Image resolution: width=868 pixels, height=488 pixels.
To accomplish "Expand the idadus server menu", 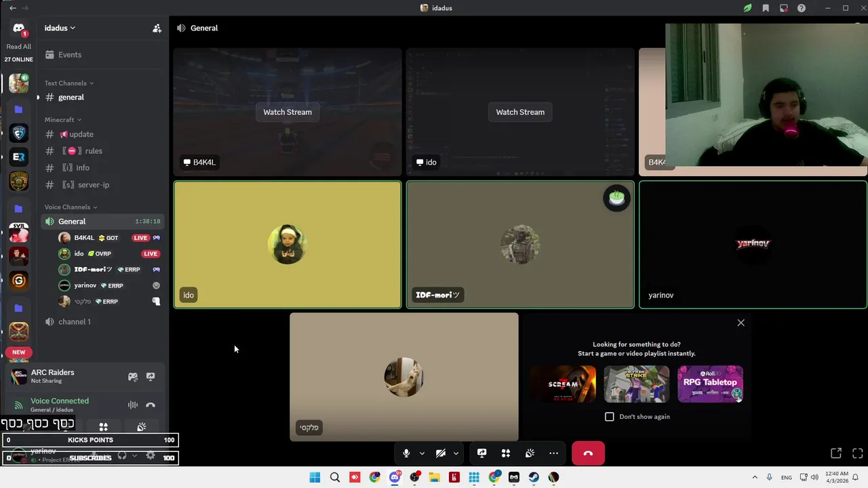I will 60,28.
